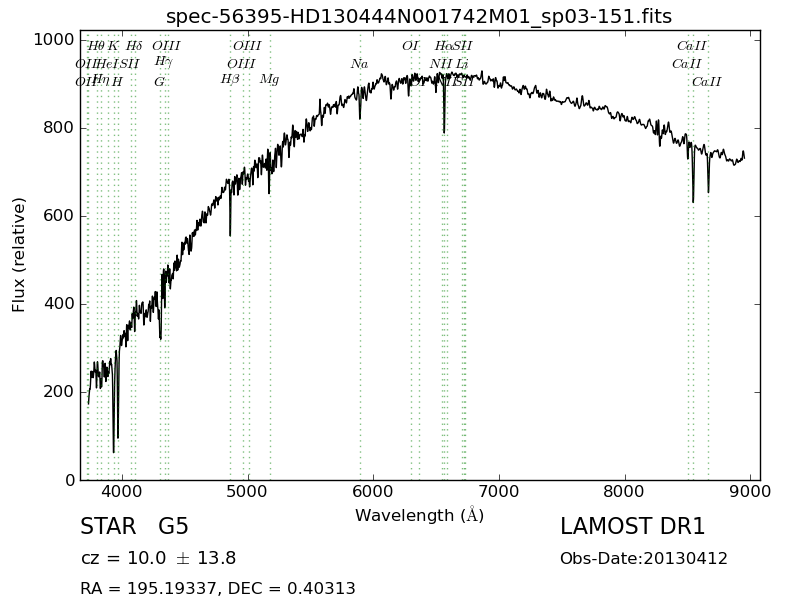Click the 'OI' line label
The height and width of the screenshot is (600, 800).
coord(410,46)
